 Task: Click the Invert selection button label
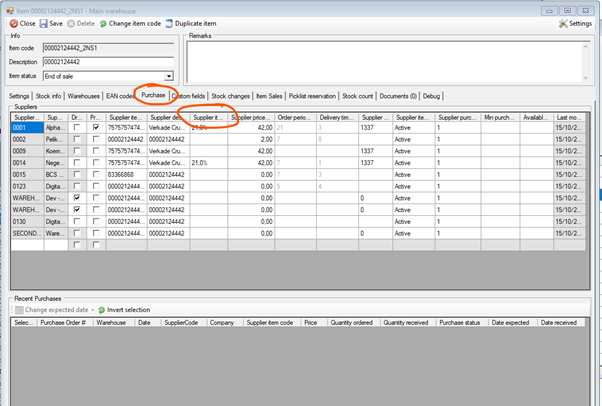coord(128,310)
